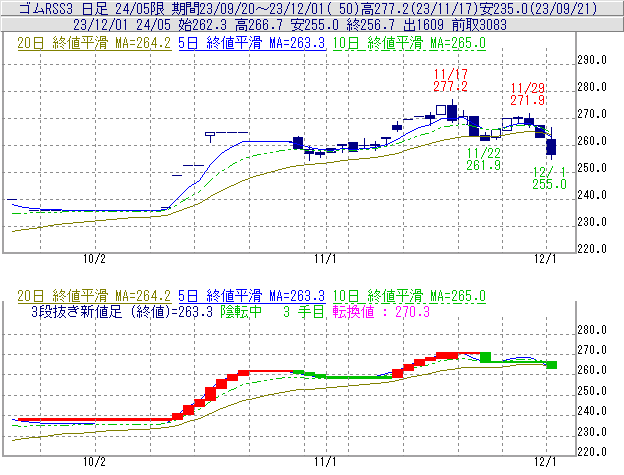The height and width of the screenshot is (475, 624).
Task: Select the lower 20日 終値平滑 MA=264.2 legend
Action: 94,296
